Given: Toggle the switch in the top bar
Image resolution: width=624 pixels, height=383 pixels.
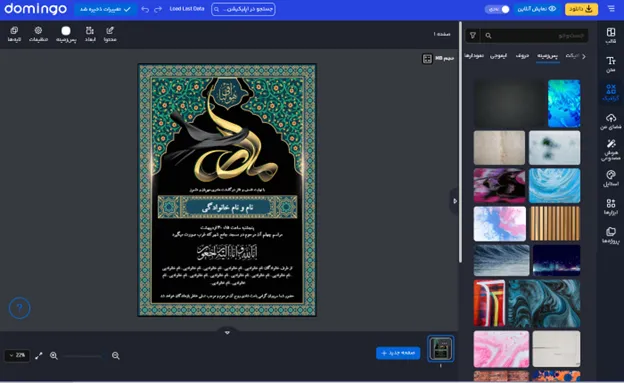Looking at the screenshot, I should tap(497, 9).
